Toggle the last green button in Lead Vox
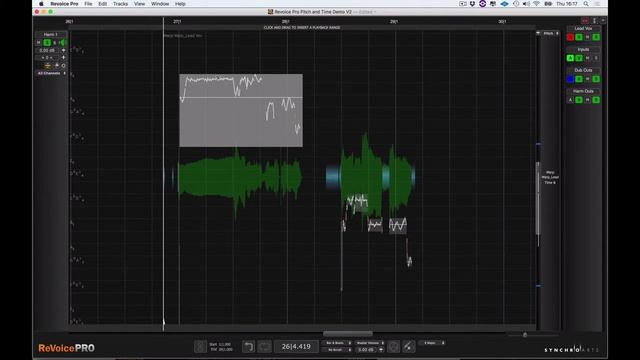This screenshot has height=360, width=640. click(596, 37)
